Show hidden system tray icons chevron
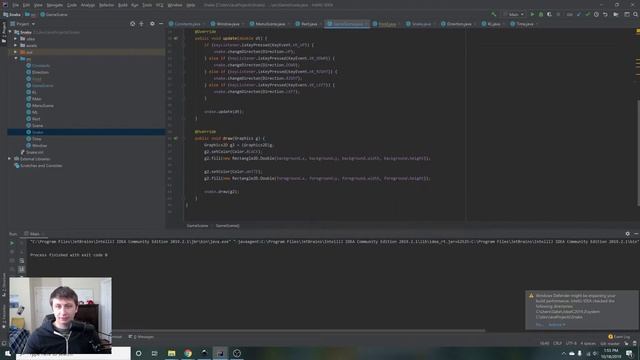 point(564,353)
